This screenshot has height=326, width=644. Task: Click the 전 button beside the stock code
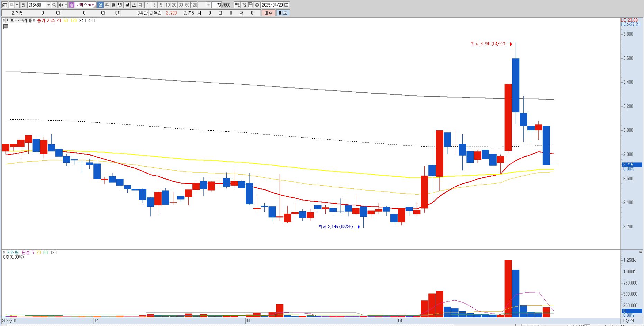(23, 5)
